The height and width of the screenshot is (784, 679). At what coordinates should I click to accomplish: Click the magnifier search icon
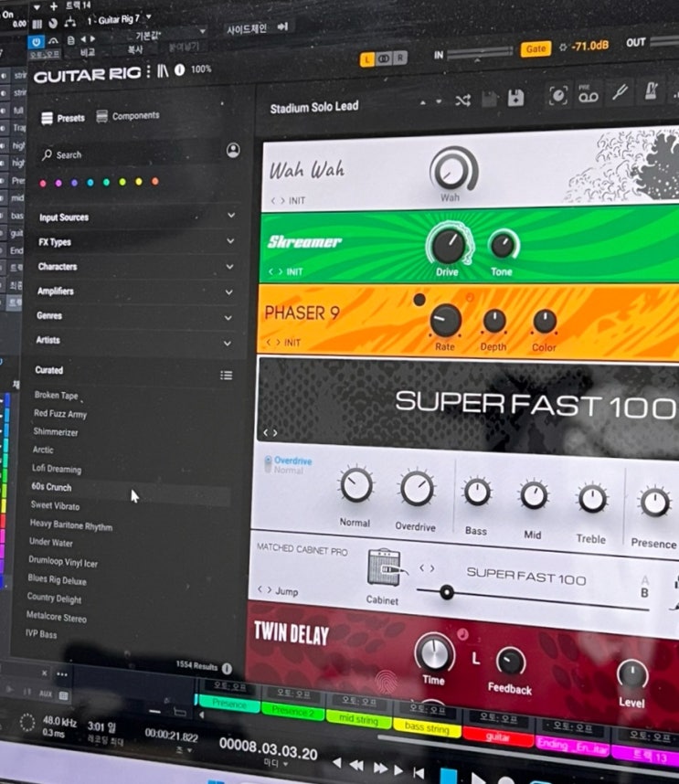click(47, 154)
